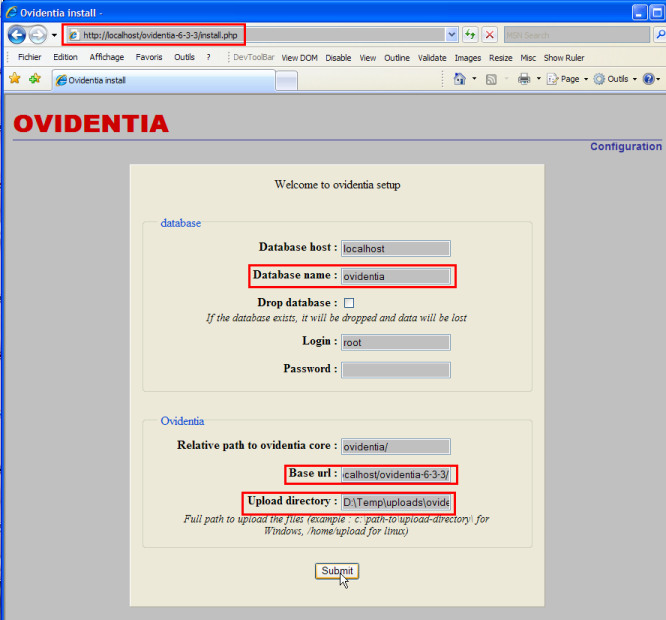Click the Print icon
Image resolution: width=666 pixels, height=620 pixels.
point(524,79)
